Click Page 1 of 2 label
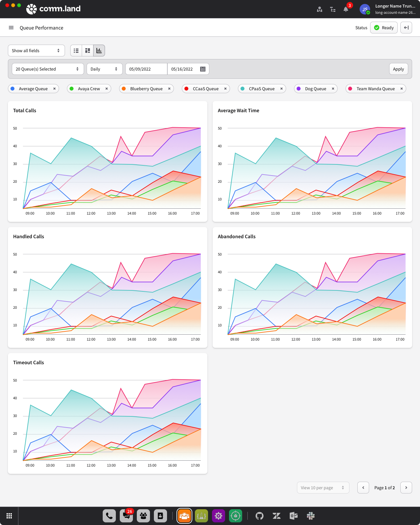Image resolution: width=420 pixels, height=525 pixels. pyautogui.click(x=385, y=488)
